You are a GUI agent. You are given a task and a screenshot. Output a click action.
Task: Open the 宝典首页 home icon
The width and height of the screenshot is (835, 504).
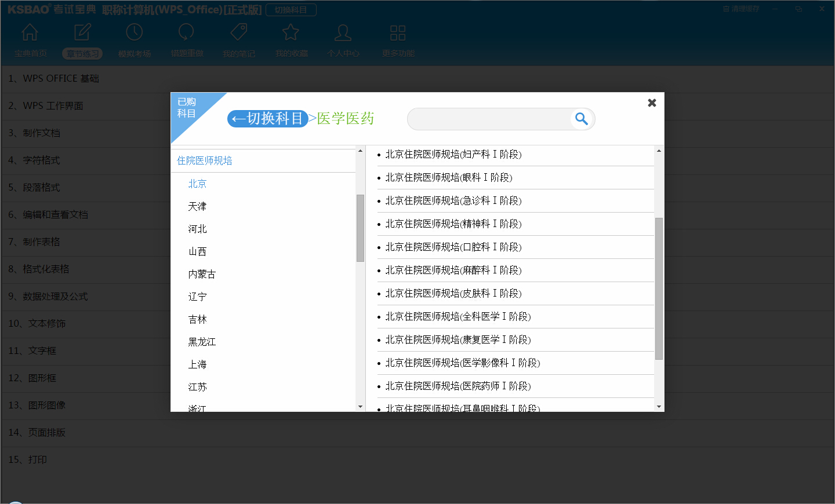(30, 33)
